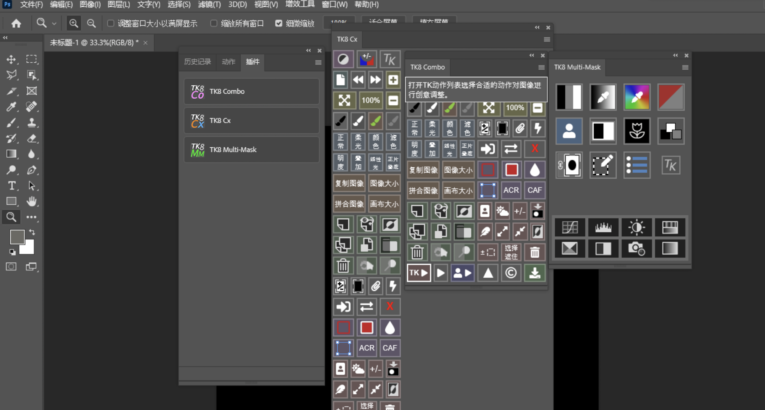Screen dimensions: 765x410
Task: Click green download icon in TK8 Combo
Action: (x=534, y=273)
